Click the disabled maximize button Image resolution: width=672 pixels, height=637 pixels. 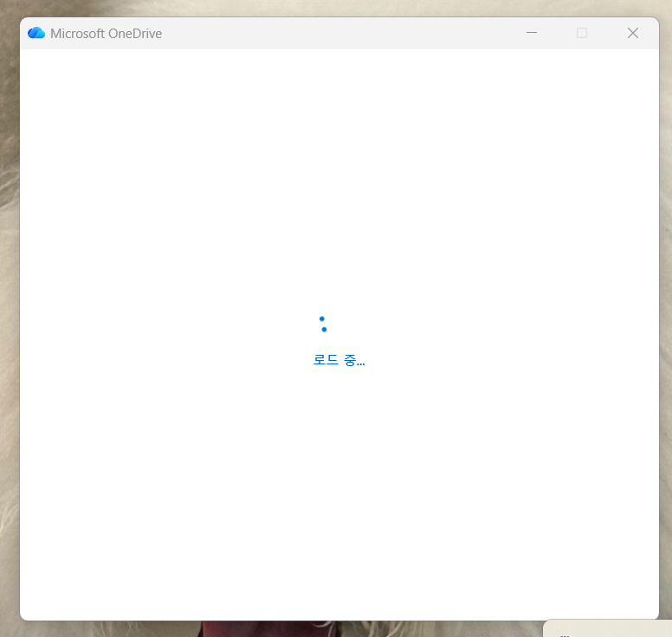point(582,33)
